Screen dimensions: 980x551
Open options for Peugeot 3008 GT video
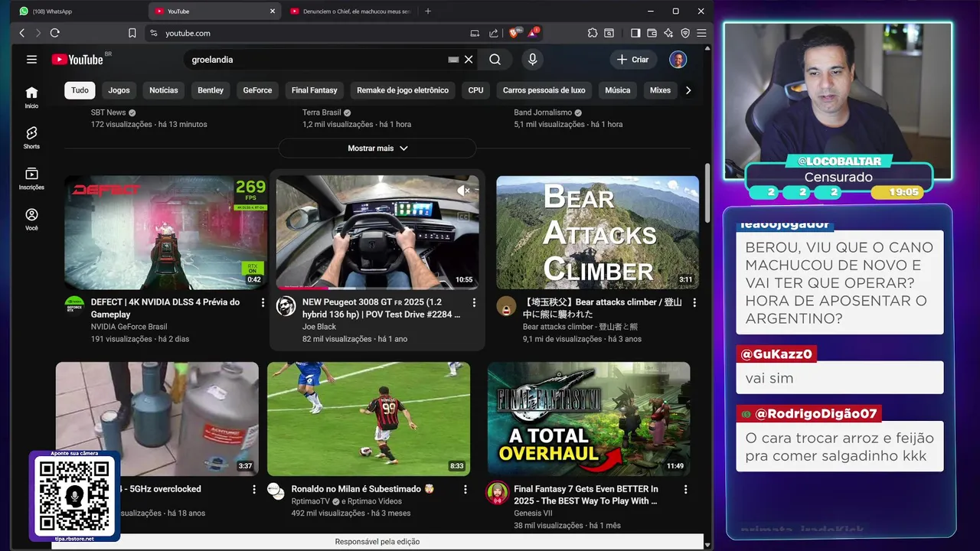(474, 303)
